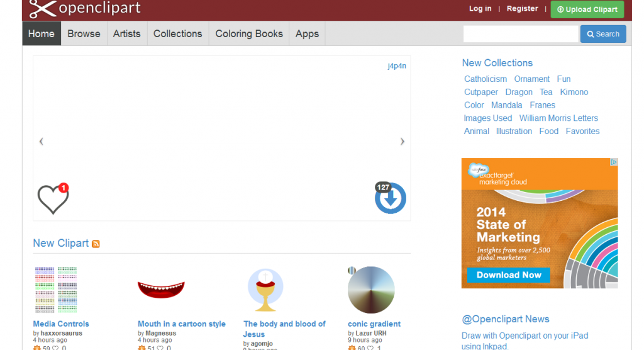Image resolution: width=644 pixels, height=350 pixels.
Task: Open the New Clipart RSS feed icon
Action: tap(96, 244)
